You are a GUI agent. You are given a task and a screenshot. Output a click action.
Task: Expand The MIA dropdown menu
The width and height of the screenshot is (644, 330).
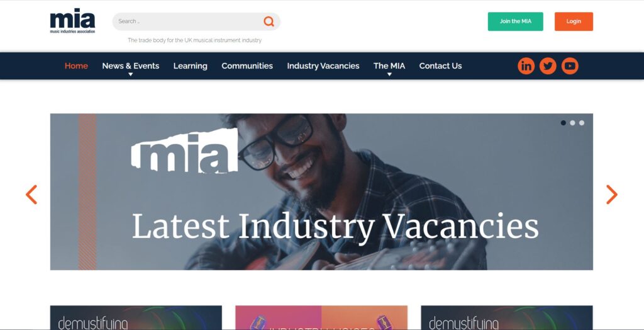tap(389, 67)
